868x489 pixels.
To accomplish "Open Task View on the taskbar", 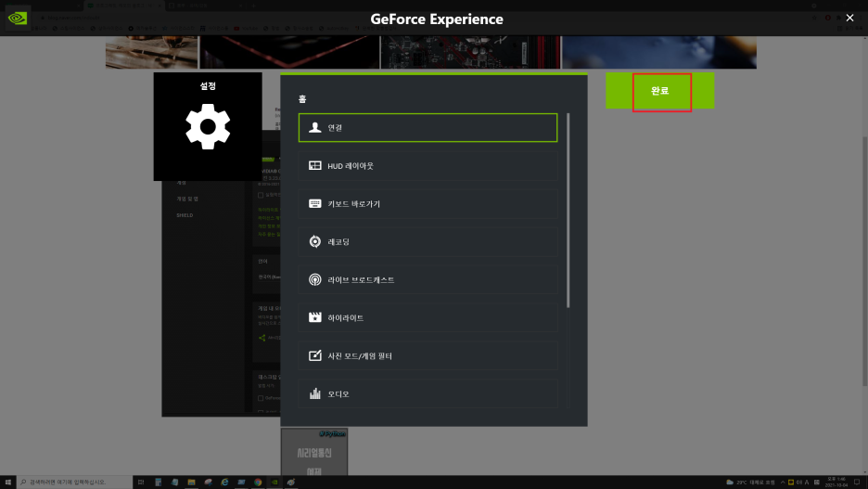I will [x=141, y=483].
